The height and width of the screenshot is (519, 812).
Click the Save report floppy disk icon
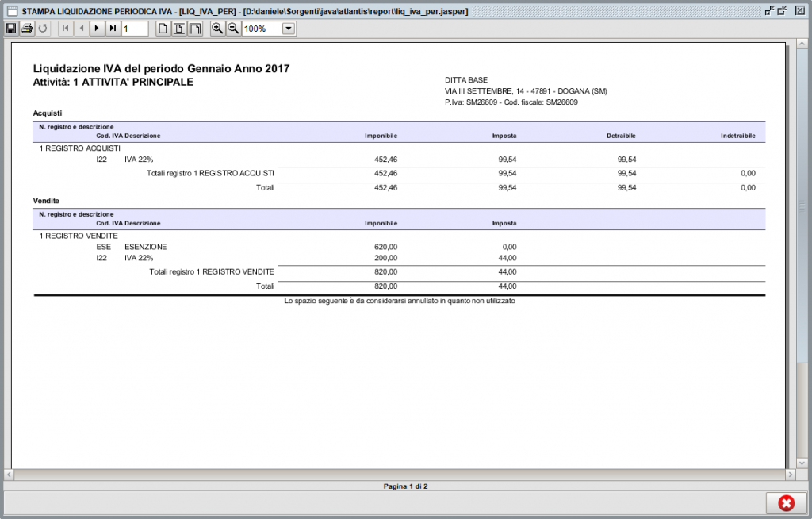pyautogui.click(x=11, y=29)
